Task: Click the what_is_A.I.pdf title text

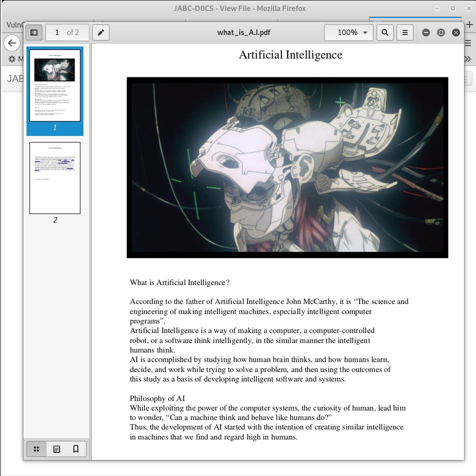Action: pyautogui.click(x=244, y=32)
